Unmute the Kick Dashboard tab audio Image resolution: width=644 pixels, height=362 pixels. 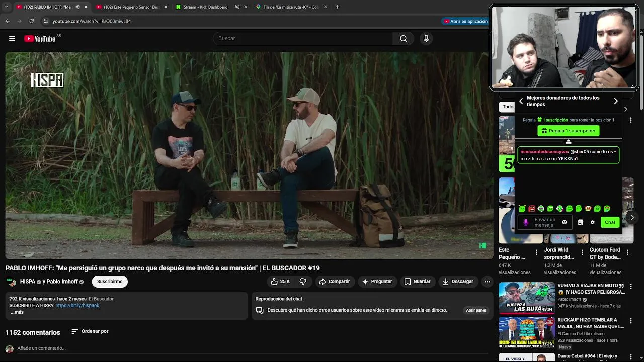(237, 7)
